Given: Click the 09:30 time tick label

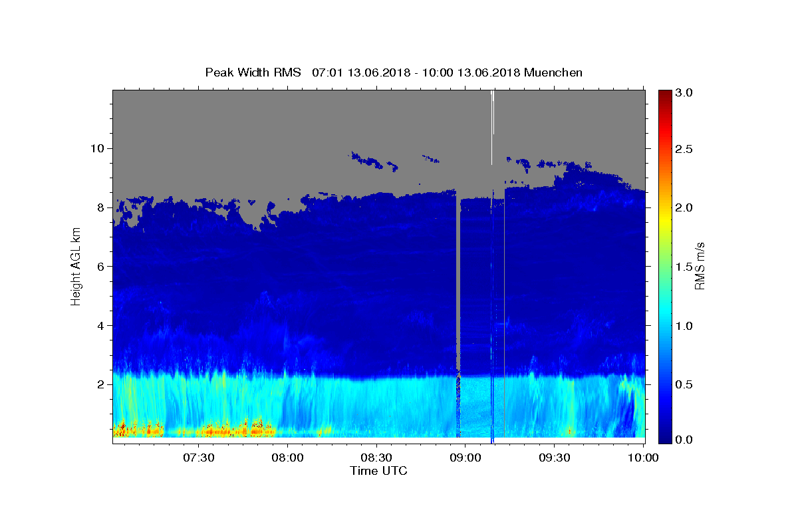Looking at the screenshot, I should 555,458.
